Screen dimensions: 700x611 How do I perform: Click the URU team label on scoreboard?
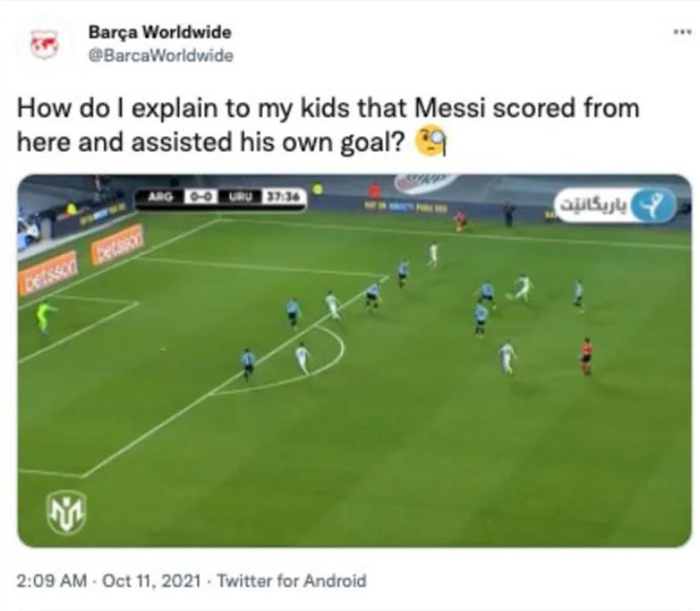tap(241, 196)
